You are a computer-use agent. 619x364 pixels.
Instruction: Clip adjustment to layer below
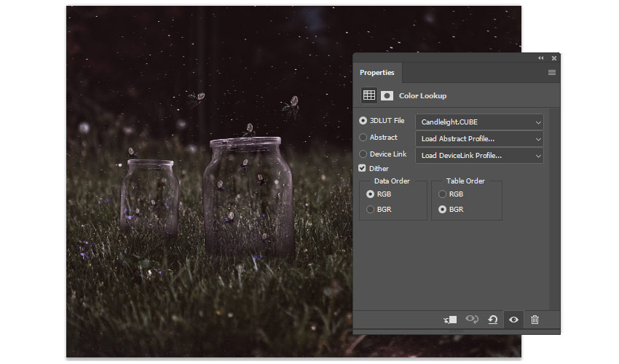(x=450, y=320)
